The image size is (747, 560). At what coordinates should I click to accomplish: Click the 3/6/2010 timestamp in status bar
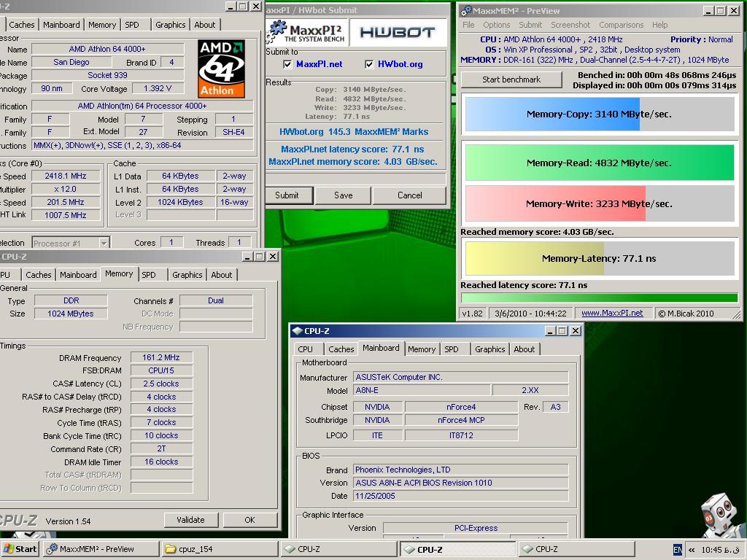(x=531, y=314)
